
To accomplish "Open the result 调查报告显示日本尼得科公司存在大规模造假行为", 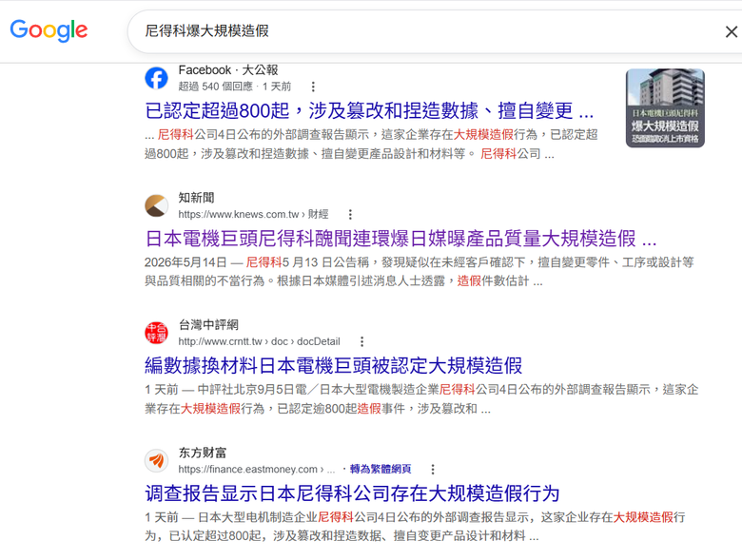I will (352, 493).
